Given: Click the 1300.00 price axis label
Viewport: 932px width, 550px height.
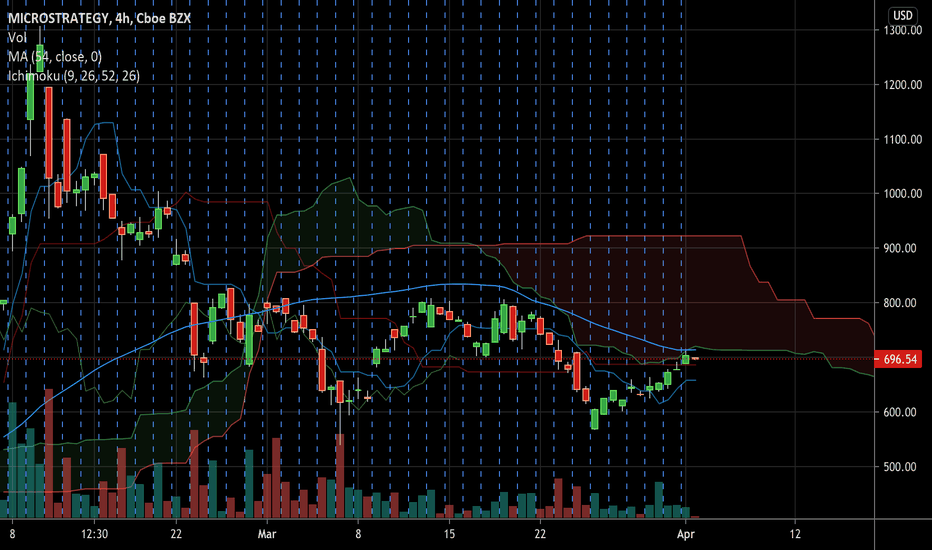Looking at the screenshot, I should (903, 30).
